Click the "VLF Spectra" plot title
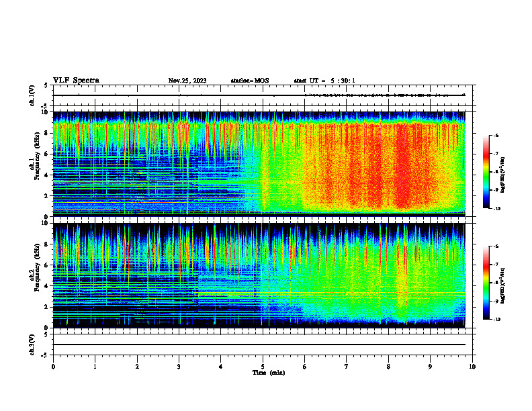The image size is (532, 411). [76, 81]
